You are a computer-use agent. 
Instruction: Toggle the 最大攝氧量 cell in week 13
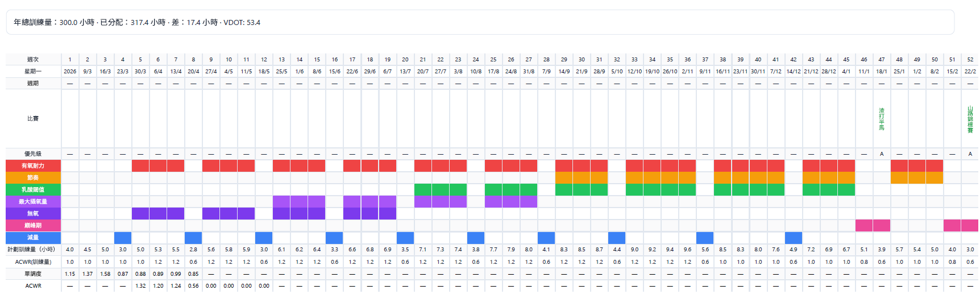pos(281,201)
